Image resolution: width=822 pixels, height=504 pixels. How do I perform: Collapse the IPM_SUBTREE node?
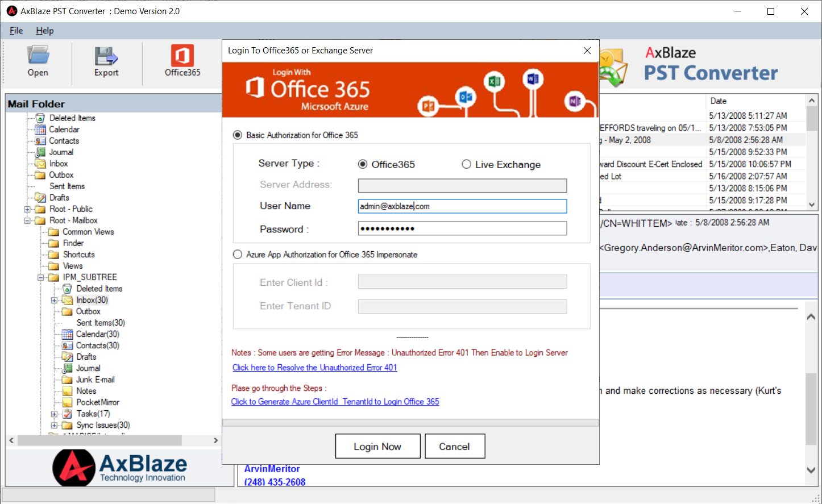(41, 277)
